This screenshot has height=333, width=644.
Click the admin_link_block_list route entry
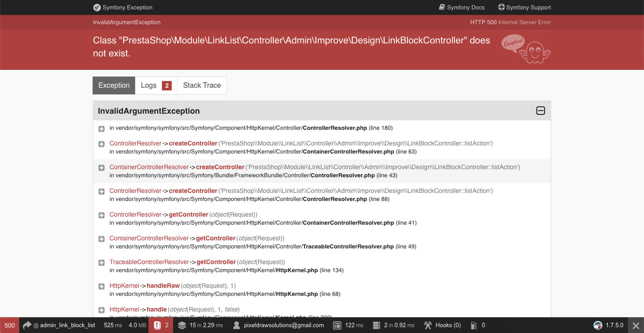(68, 325)
